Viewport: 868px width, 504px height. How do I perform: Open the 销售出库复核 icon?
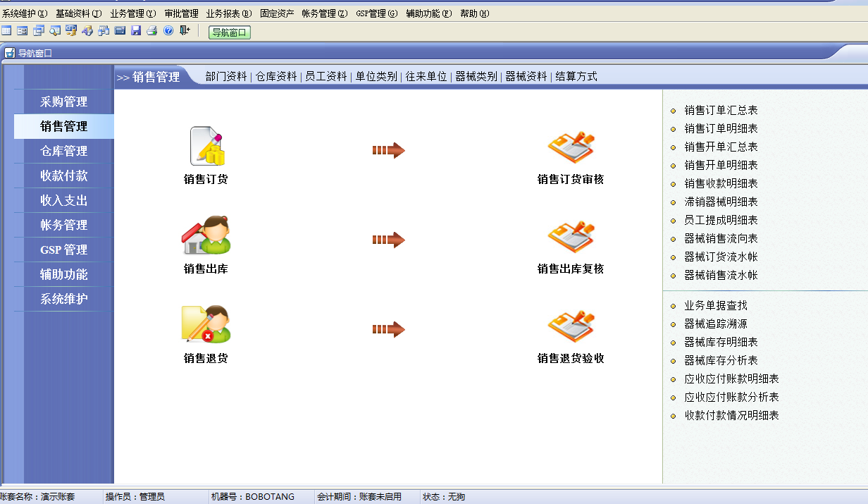pyautogui.click(x=571, y=238)
